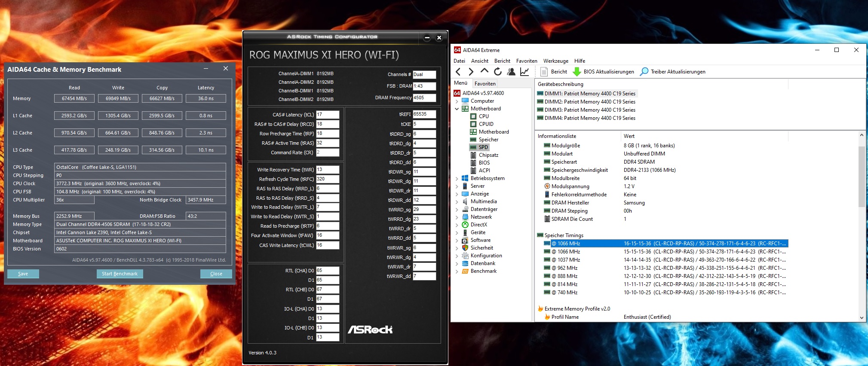
Task: Select DIMM4 Patriot Memory 4400 C19 Series
Action: pos(586,118)
